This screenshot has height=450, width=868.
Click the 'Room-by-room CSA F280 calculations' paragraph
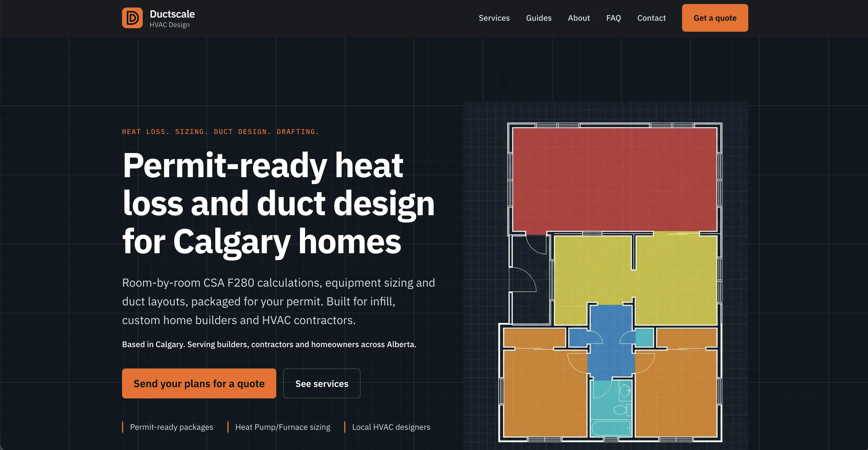[278, 301]
